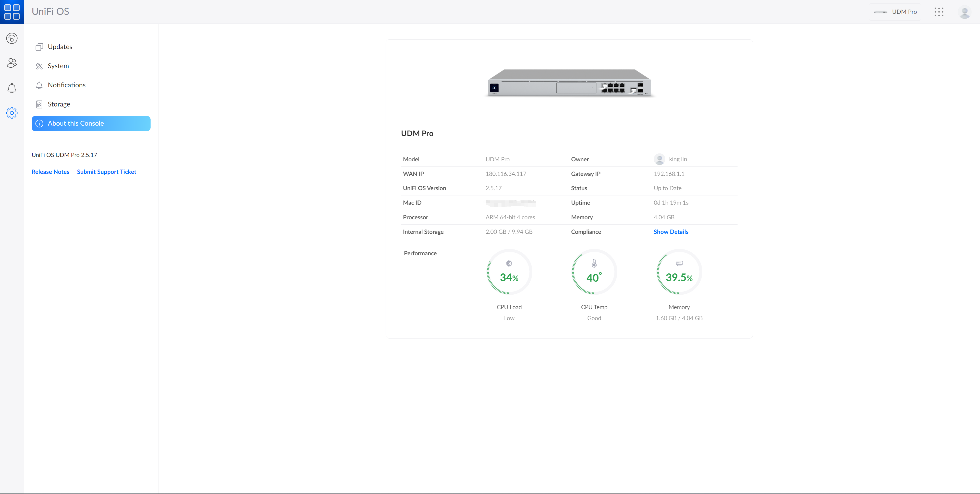
Task: Select the settings gear sidebar icon
Action: coord(12,113)
